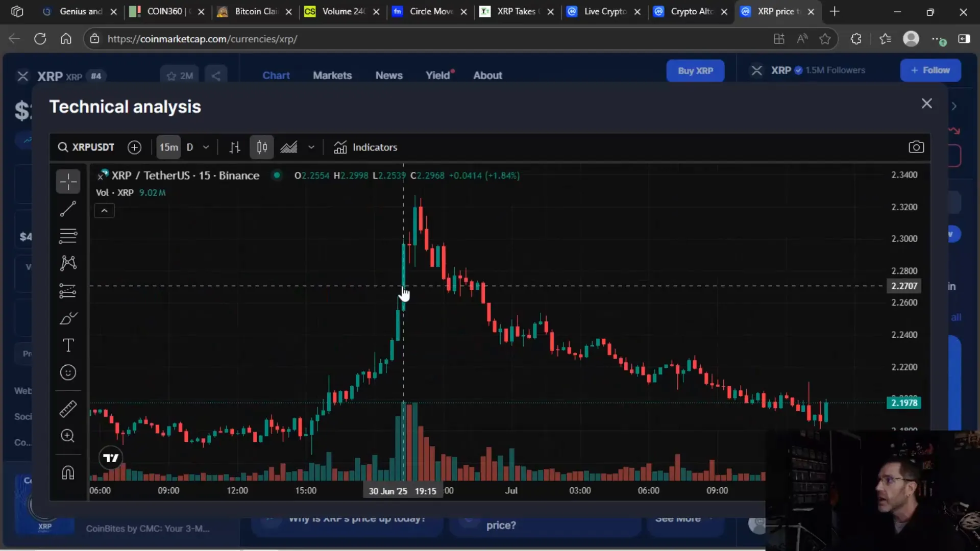Click the browser refresh button
Viewport: 980px width, 551px height.
click(40, 39)
